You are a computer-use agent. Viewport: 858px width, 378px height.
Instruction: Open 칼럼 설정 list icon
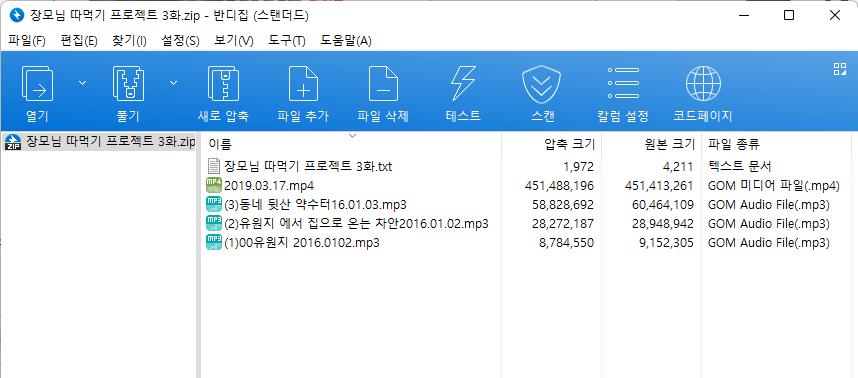point(623,84)
